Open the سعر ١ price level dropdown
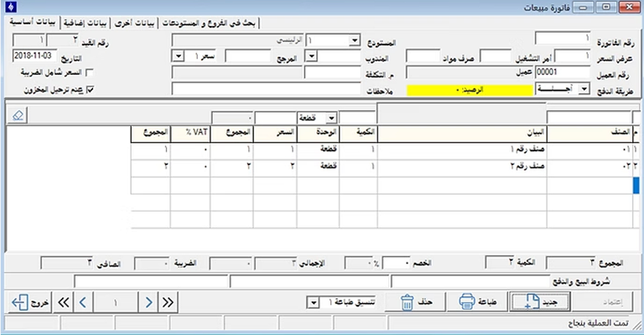This screenshot has width=644, height=335. pos(179,56)
